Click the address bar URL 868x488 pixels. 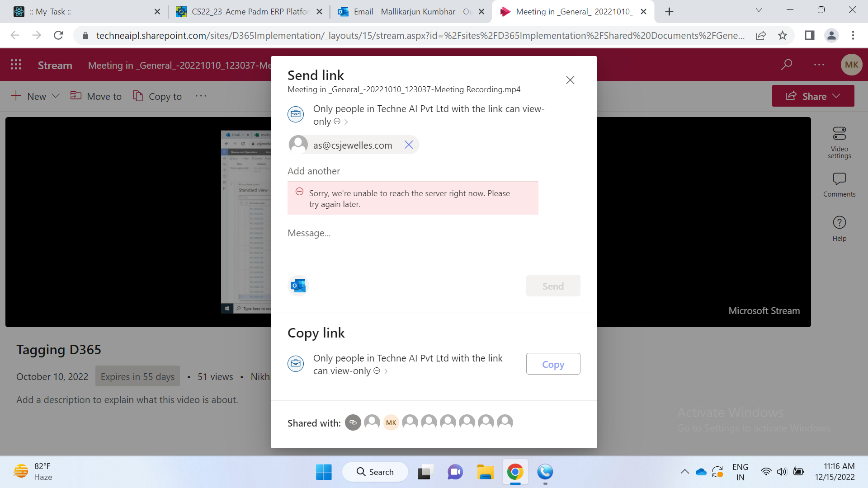click(x=420, y=35)
